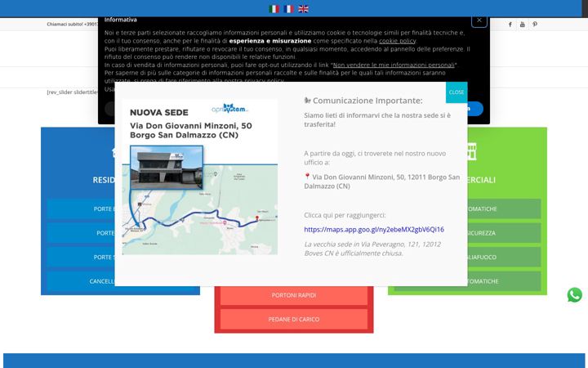
Task: Open the YouTube channel icon
Action: coord(523,25)
